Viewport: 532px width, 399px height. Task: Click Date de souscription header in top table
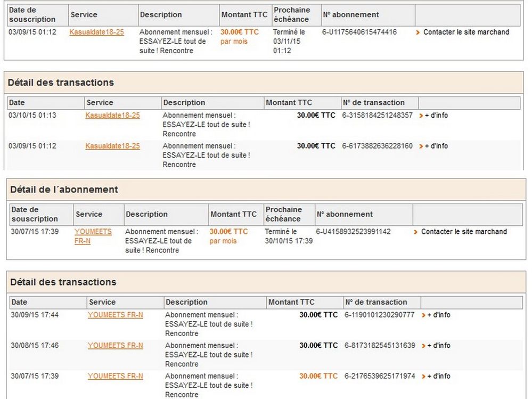click(x=32, y=15)
